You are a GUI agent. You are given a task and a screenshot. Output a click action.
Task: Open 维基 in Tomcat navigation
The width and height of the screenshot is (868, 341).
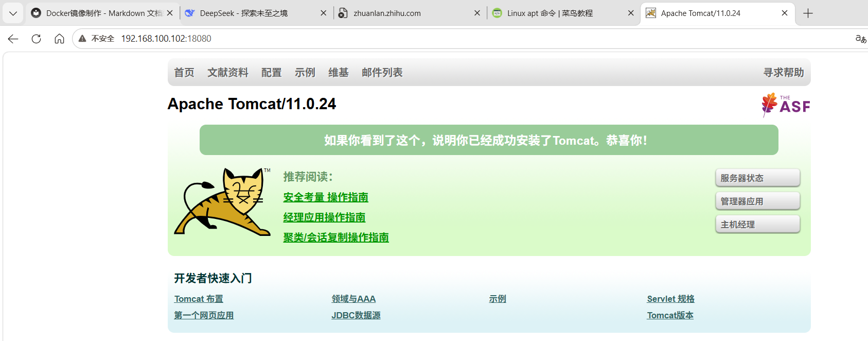[339, 73]
